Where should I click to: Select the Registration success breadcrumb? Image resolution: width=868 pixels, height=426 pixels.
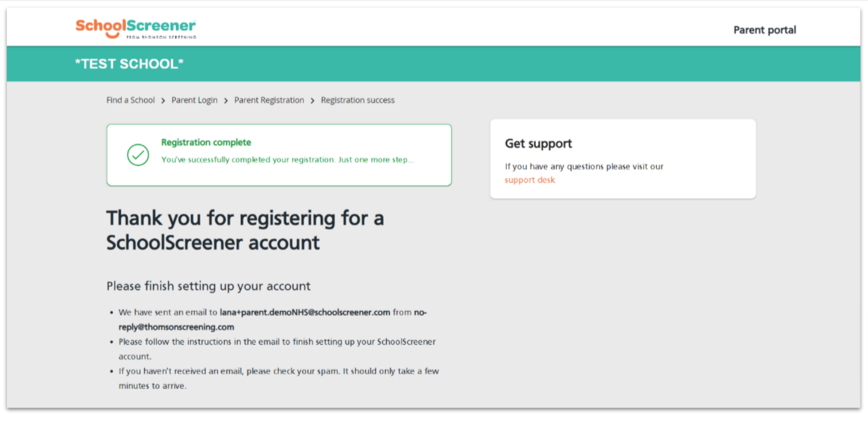[358, 100]
